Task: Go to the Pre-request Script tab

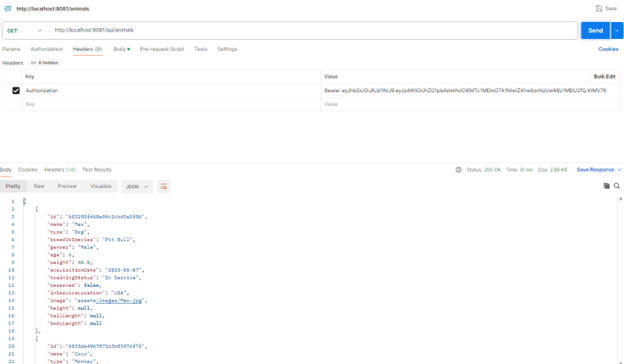Action: [x=162, y=49]
